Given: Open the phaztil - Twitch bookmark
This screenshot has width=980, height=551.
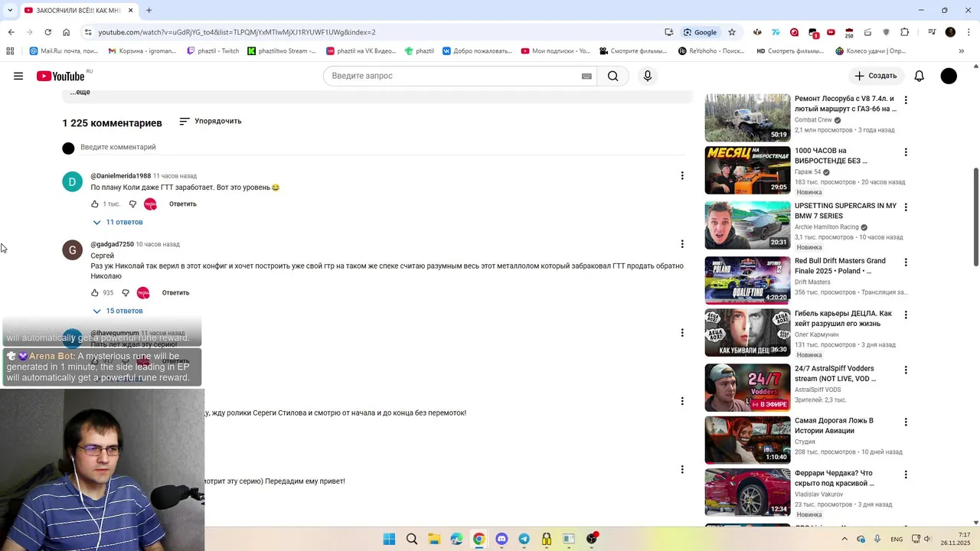Looking at the screenshot, I should (213, 51).
